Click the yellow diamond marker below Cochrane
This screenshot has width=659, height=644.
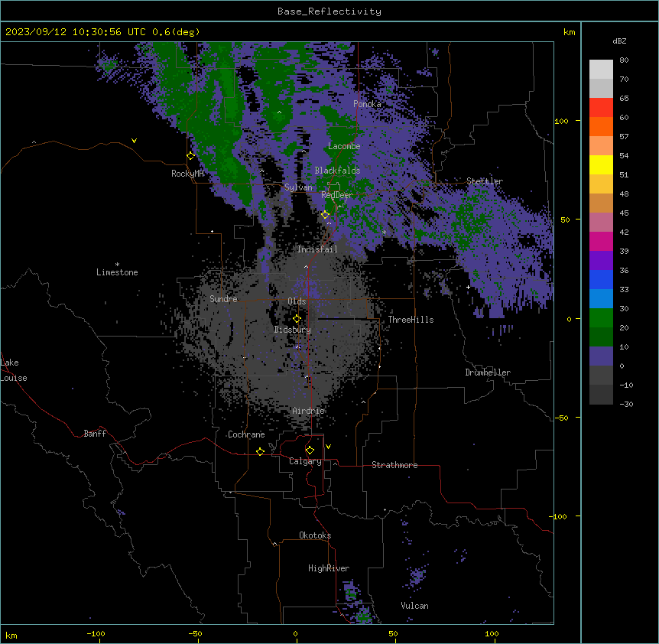tap(260, 451)
